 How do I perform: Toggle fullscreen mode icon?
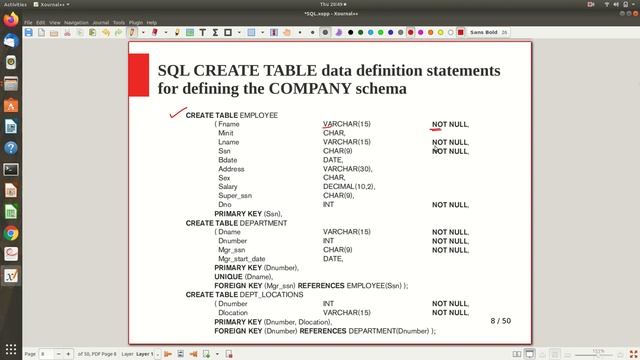click(633, 354)
